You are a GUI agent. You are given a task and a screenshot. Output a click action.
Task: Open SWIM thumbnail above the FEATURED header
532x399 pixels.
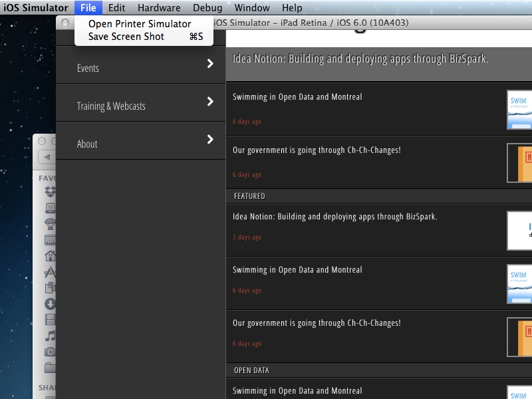(x=519, y=110)
